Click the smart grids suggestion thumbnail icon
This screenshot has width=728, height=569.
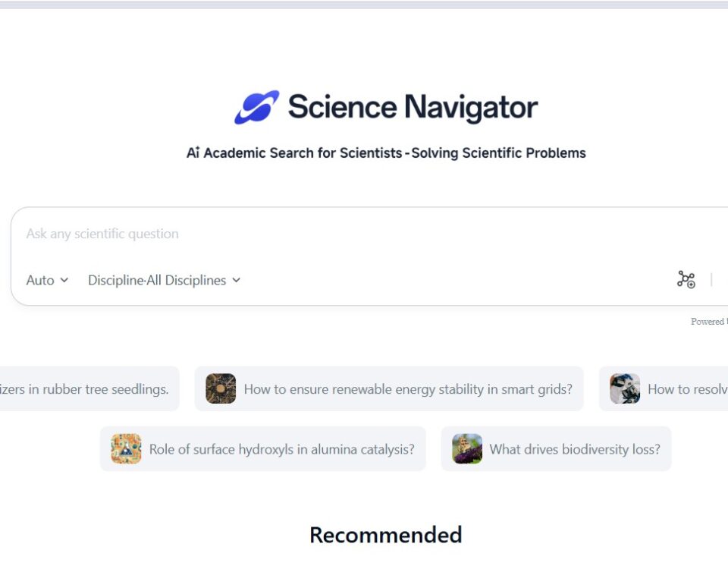221,388
